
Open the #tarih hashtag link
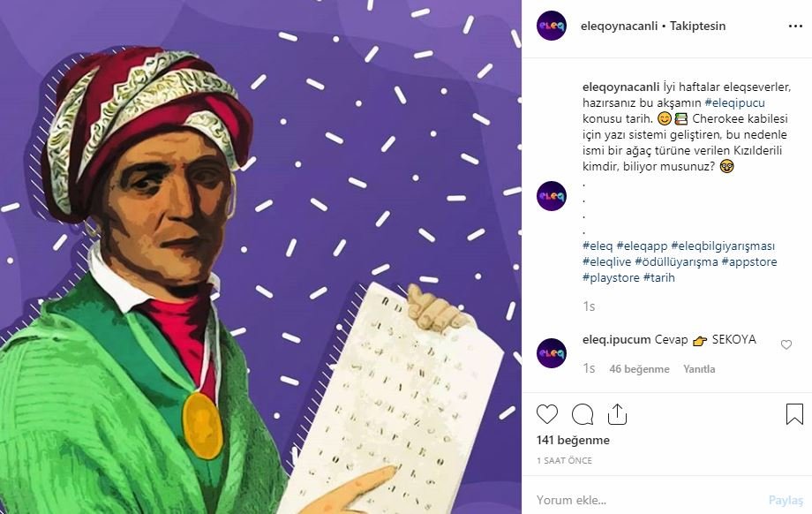(x=659, y=277)
